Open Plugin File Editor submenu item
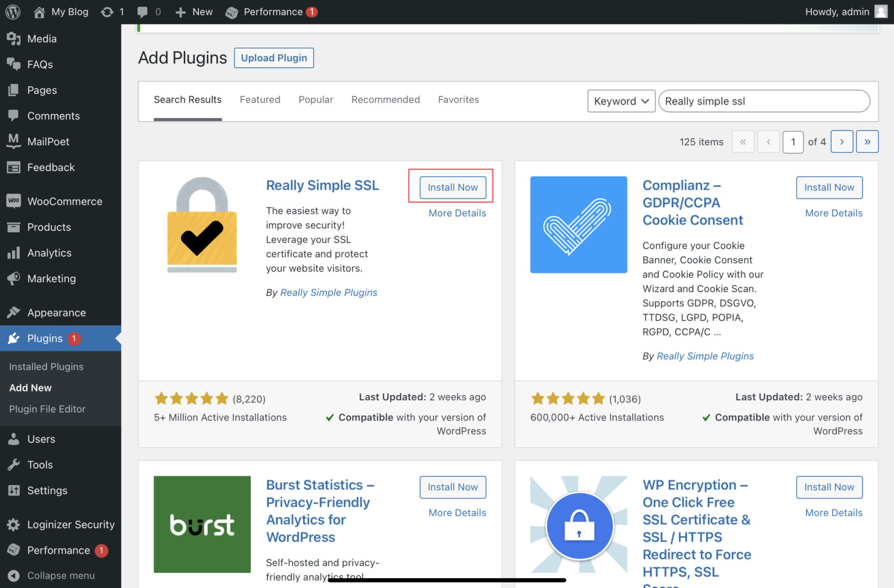 tap(47, 409)
